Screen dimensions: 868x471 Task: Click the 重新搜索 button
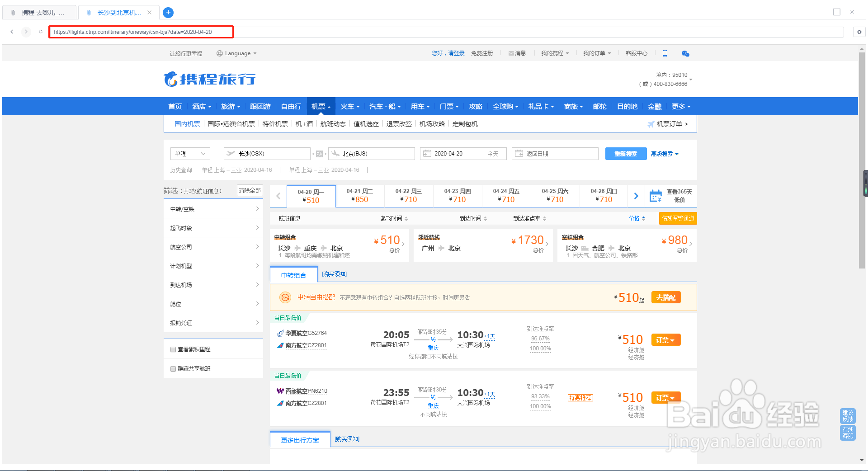coord(626,154)
